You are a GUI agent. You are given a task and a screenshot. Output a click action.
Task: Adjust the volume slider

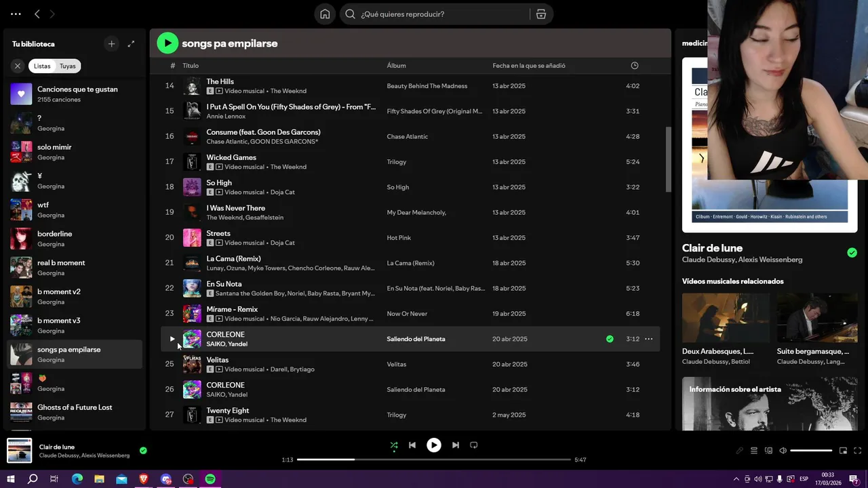(811, 451)
